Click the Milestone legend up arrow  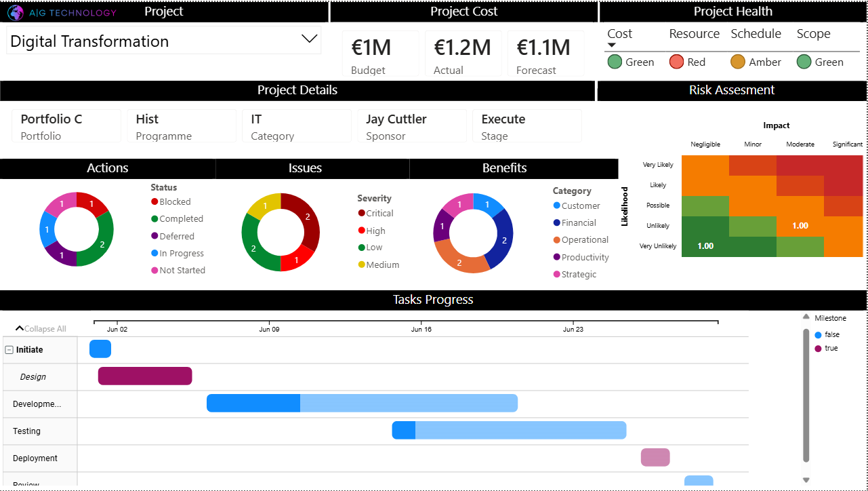806,316
